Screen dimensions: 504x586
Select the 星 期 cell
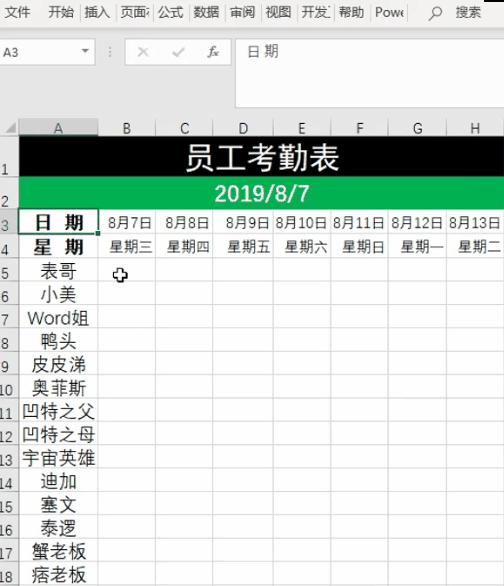point(59,246)
